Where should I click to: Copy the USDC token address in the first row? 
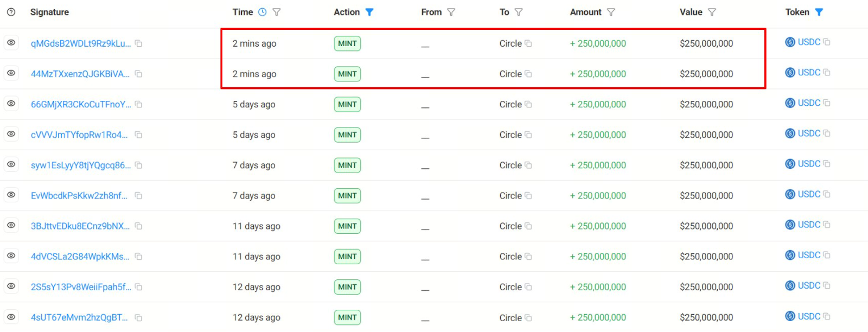827,42
